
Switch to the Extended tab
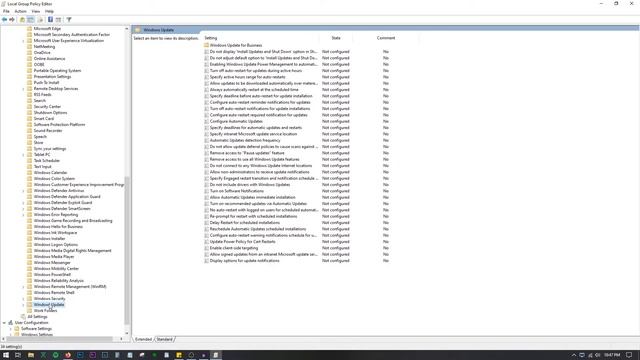coord(143,339)
